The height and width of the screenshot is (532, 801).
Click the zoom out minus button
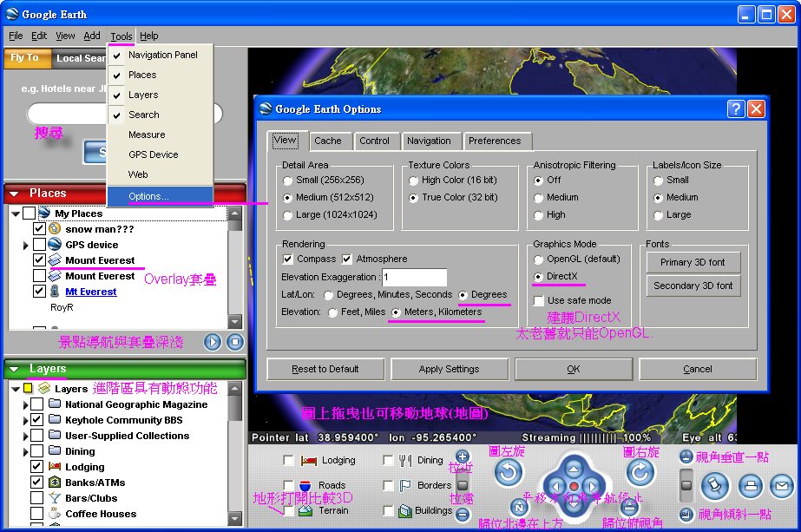[463, 514]
